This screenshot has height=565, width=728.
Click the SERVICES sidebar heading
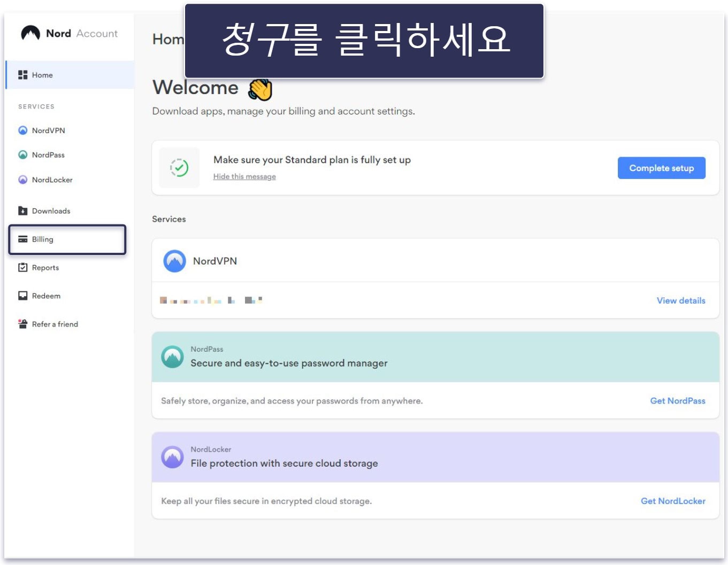36,106
